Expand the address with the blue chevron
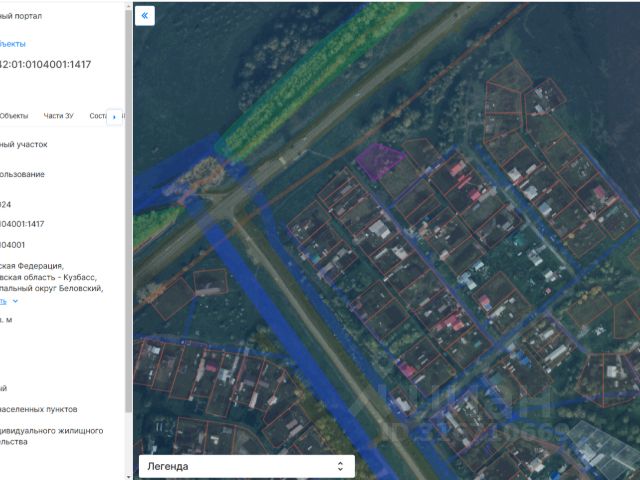This screenshot has height=480, width=640. pyautogui.click(x=15, y=301)
